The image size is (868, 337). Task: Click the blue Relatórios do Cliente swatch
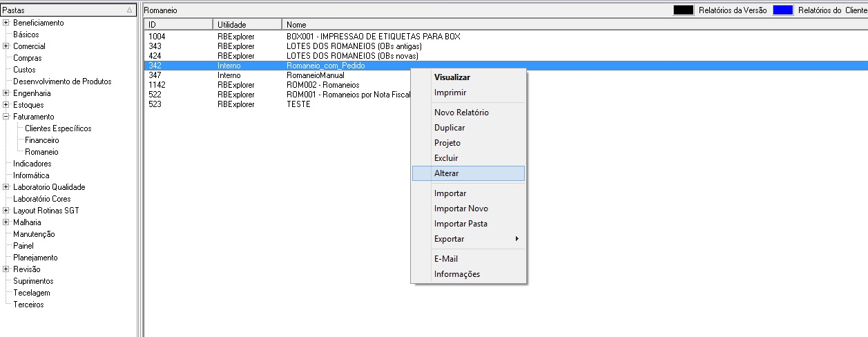click(x=782, y=10)
